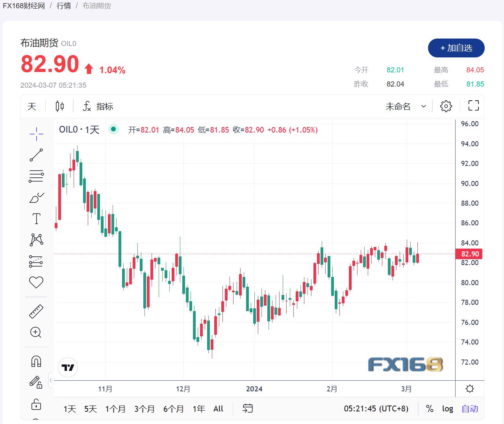This screenshot has width=504, height=424.
Task: Open the chart patterns tool
Action: [x=36, y=240]
